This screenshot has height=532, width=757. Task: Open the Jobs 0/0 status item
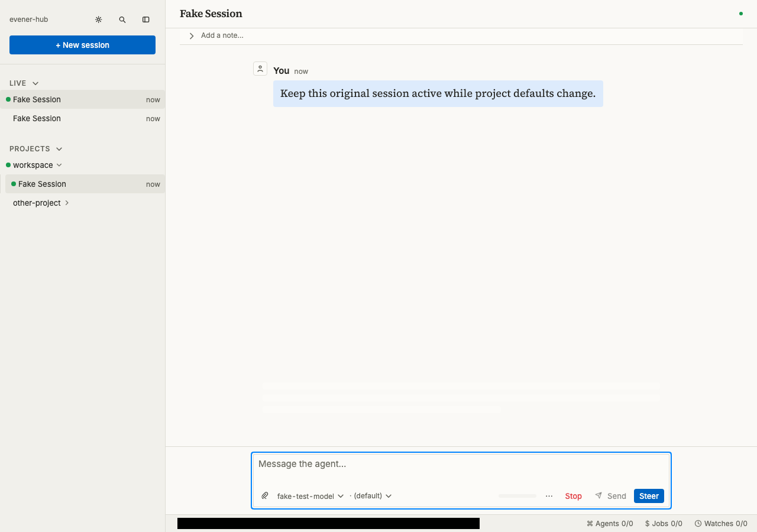point(664,524)
